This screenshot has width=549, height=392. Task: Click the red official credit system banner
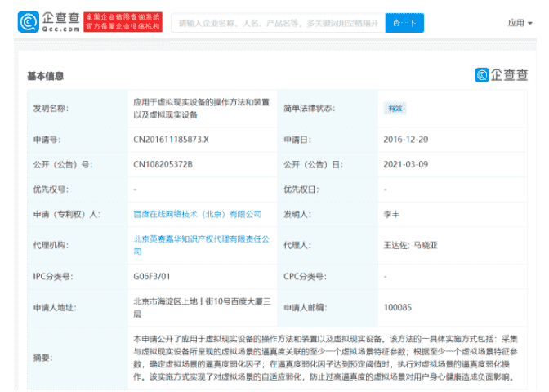pyautogui.click(x=123, y=22)
